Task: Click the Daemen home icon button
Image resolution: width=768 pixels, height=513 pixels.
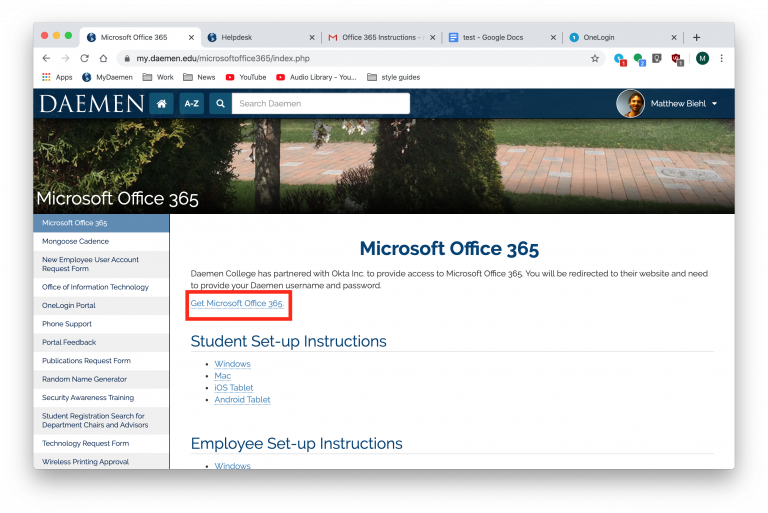Action: (162, 103)
